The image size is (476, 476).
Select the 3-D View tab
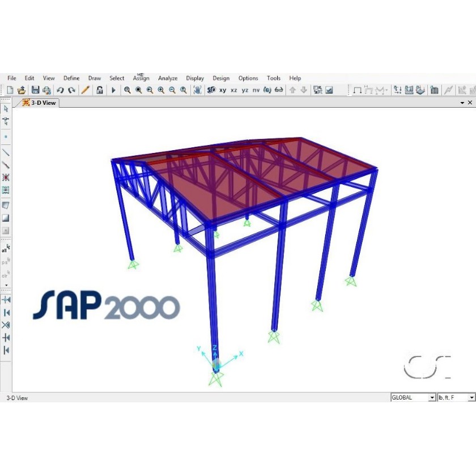tap(40, 103)
